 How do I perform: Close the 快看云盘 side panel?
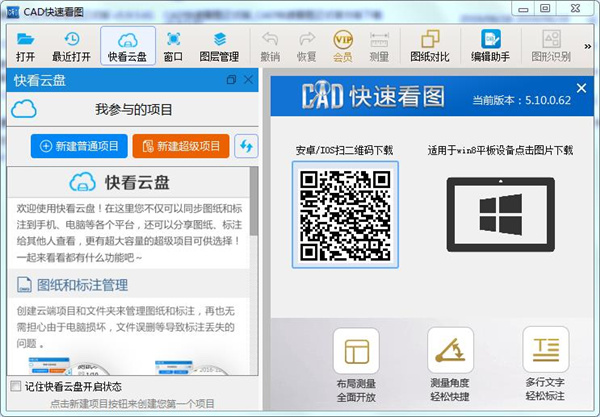(x=248, y=80)
